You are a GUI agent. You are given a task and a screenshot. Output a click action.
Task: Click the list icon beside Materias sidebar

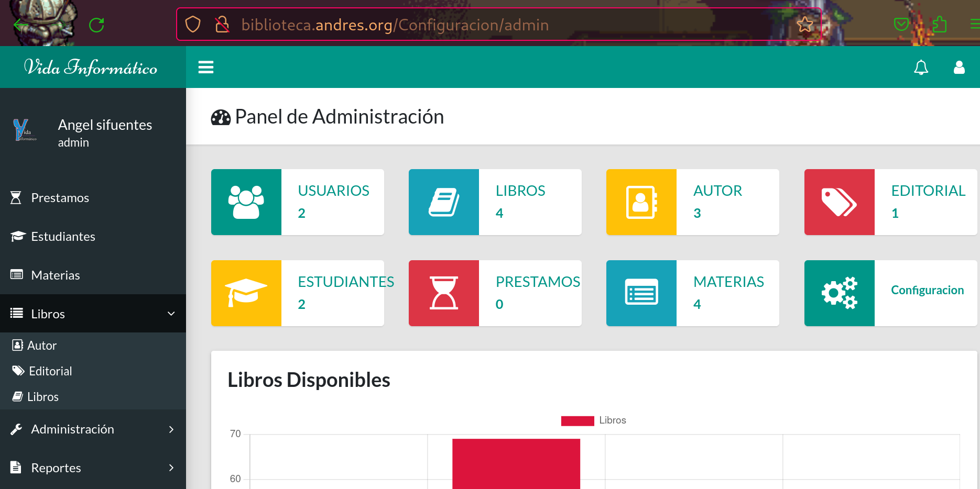point(17,274)
